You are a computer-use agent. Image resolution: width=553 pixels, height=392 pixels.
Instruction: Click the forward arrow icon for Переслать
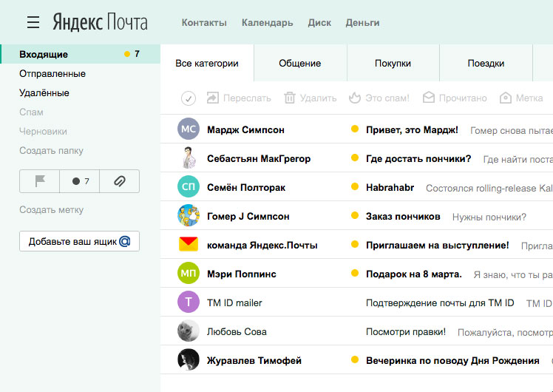(x=213, y=98)
